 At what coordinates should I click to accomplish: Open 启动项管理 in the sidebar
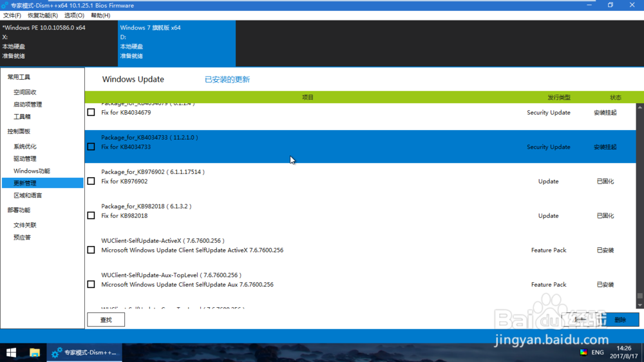(28, 104)
